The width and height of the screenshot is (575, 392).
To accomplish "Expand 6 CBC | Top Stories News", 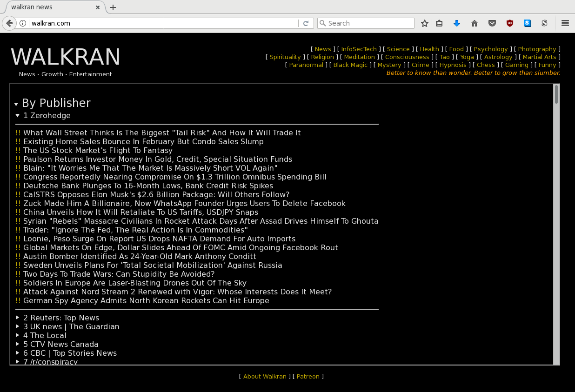I will click(x=66, y=353).
